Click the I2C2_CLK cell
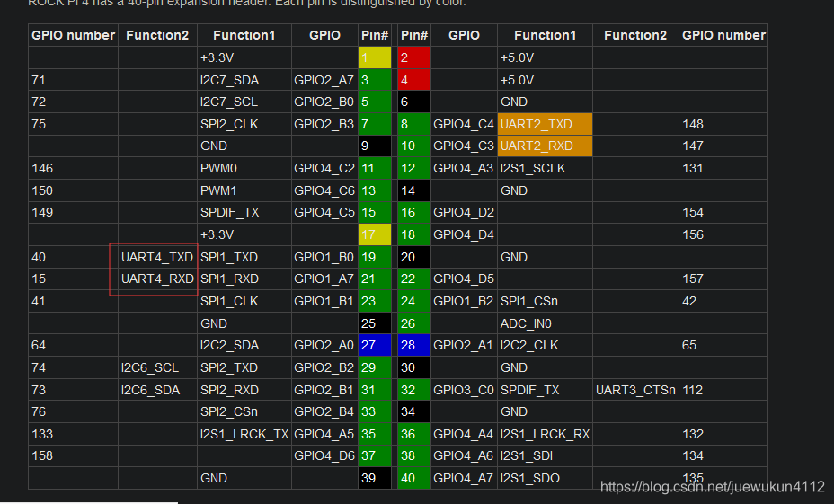 coord(545,345)
